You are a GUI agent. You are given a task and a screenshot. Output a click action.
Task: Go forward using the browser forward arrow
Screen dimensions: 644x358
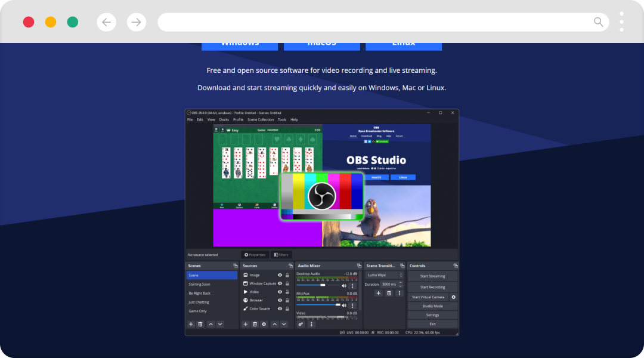pyautogui.click(x=137, y=22)
